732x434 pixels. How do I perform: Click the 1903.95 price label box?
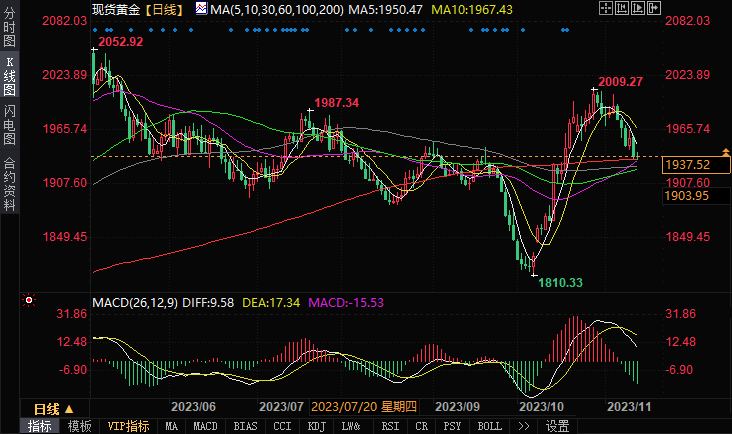[x=696, y=196]
